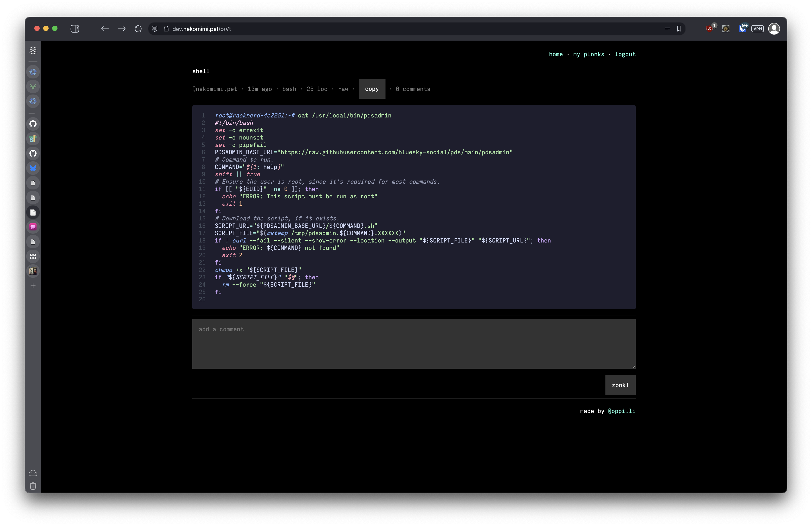Bookmark this page with the bookmark icon
This screenshot has height=526, width=812.
point(679,29)
